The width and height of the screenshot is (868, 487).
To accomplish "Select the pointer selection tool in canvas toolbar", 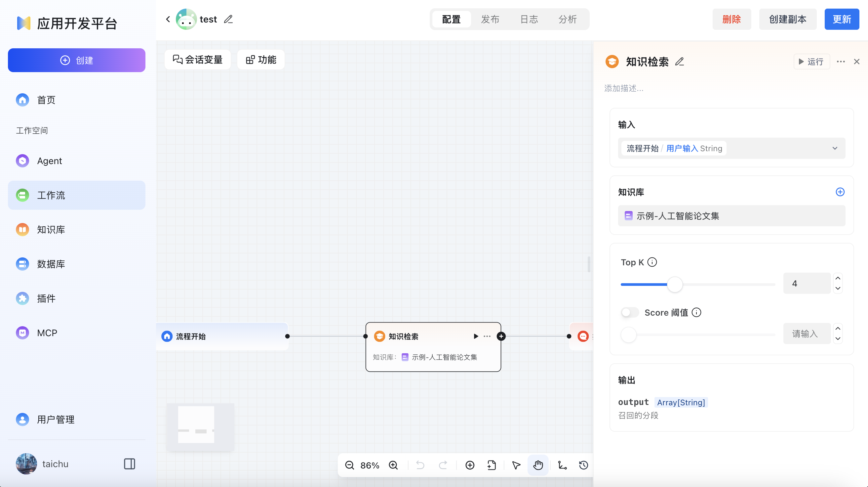I will pos(516,465).
